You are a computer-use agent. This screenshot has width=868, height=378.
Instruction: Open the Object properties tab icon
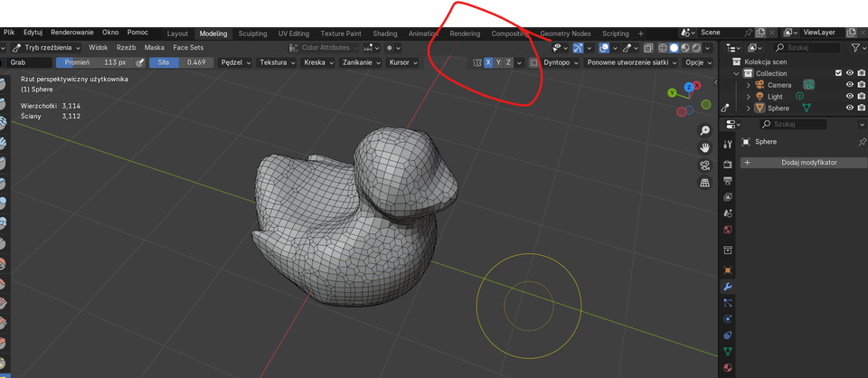tap(728, 270)
